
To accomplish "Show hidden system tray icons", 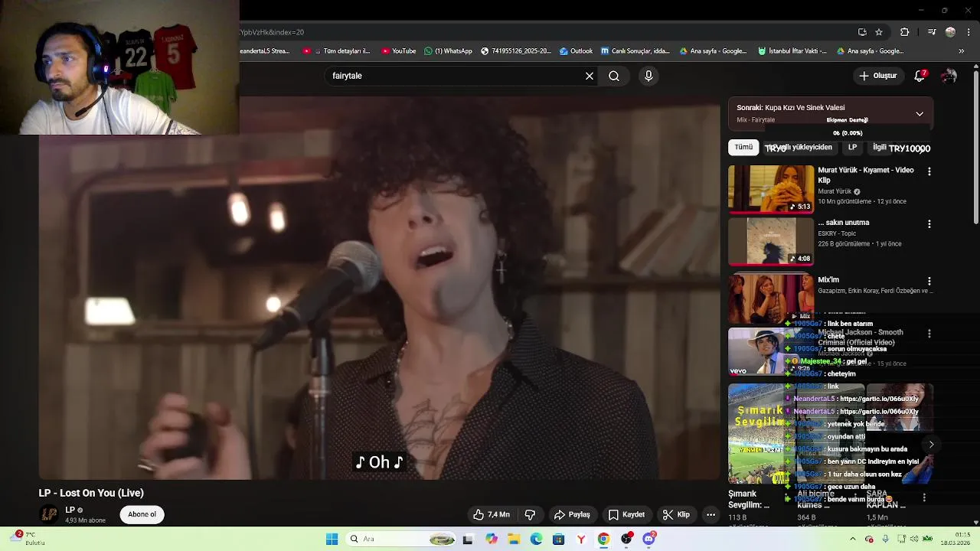I will 853,539.
